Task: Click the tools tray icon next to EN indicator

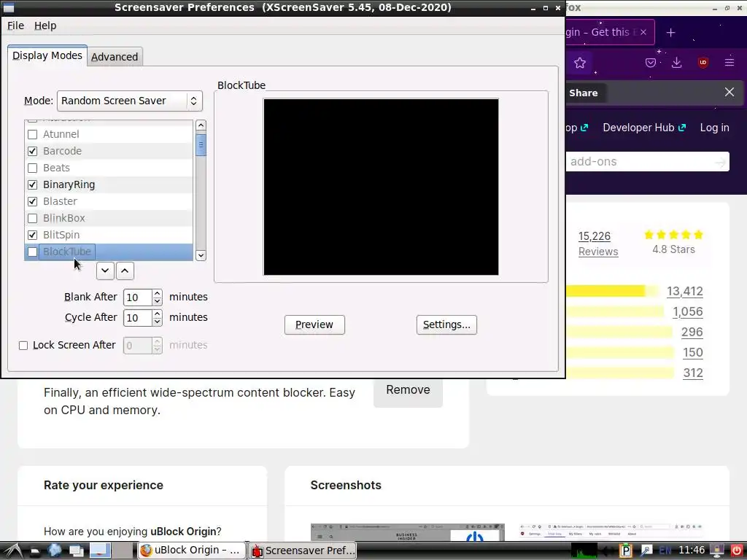Action: pos(646,551)
